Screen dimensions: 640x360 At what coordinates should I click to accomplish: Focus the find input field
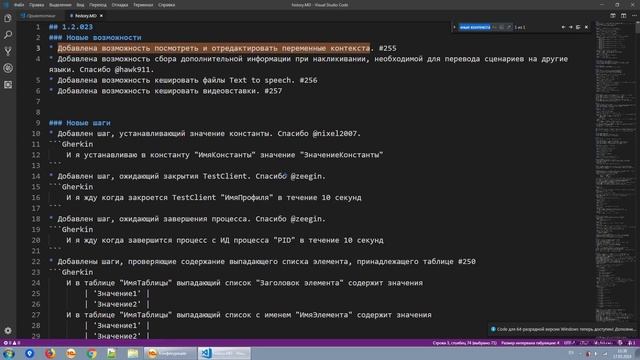pyautogui.click(x=485, y=27)
